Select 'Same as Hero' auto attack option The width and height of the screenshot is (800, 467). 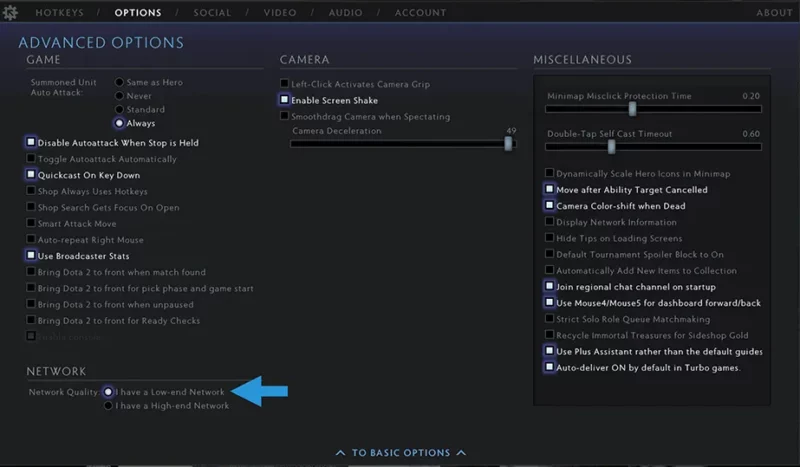[x=119, y=82]
